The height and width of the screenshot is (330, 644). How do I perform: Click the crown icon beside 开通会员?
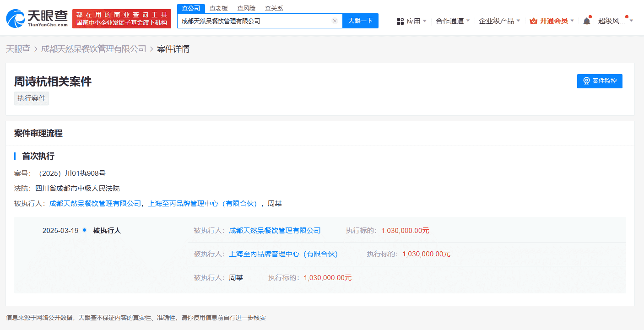[534, 21]
